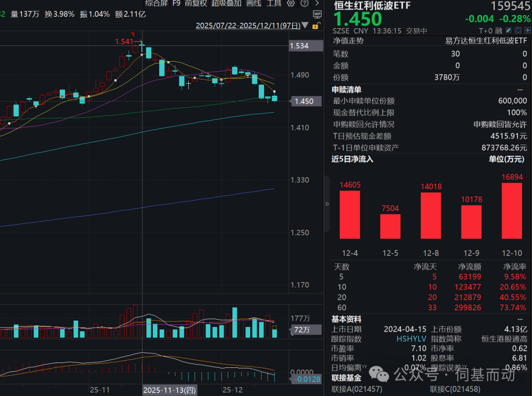Open the 工具 menu
The height and width of the screenshot is (396, 532).
pos(274,3)
